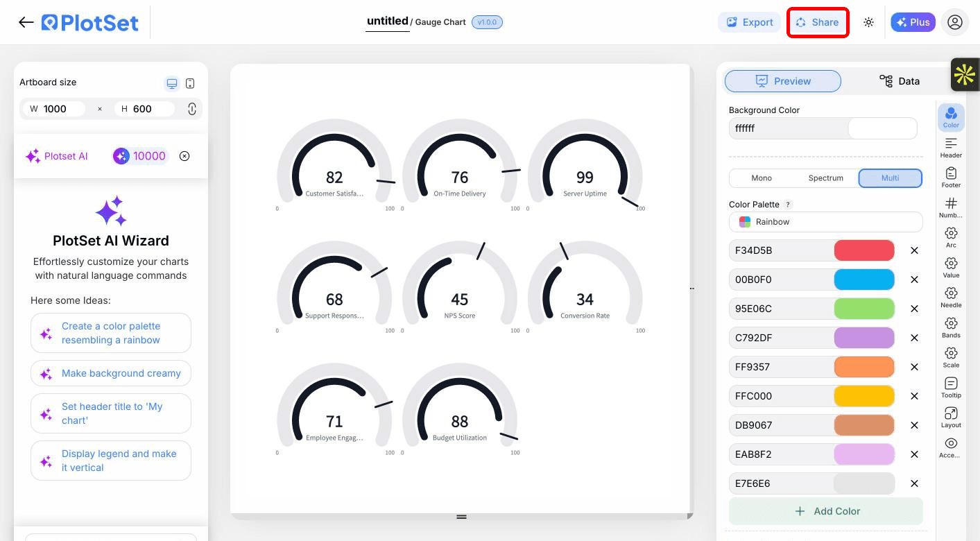Choose the 'Make background creamy' suggestion
Image resolution: width=980 pixels, height=541 pixels.
tap(111, 373)
